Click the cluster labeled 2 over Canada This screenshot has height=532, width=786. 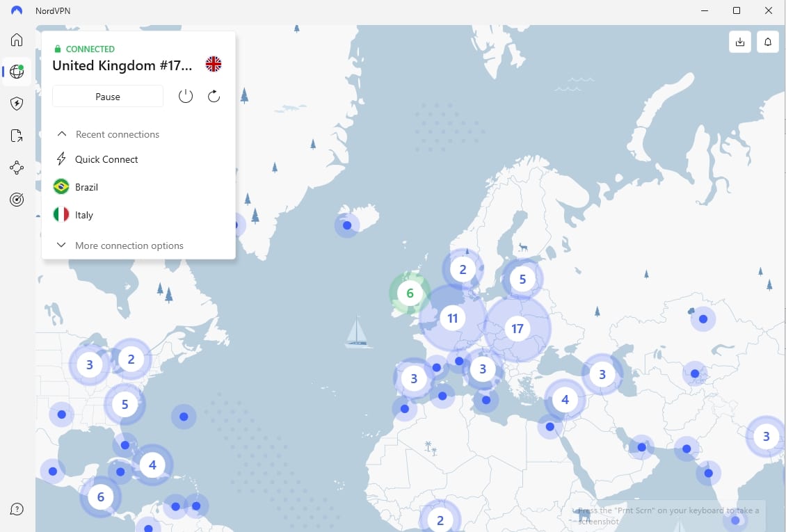coord(131,359)
